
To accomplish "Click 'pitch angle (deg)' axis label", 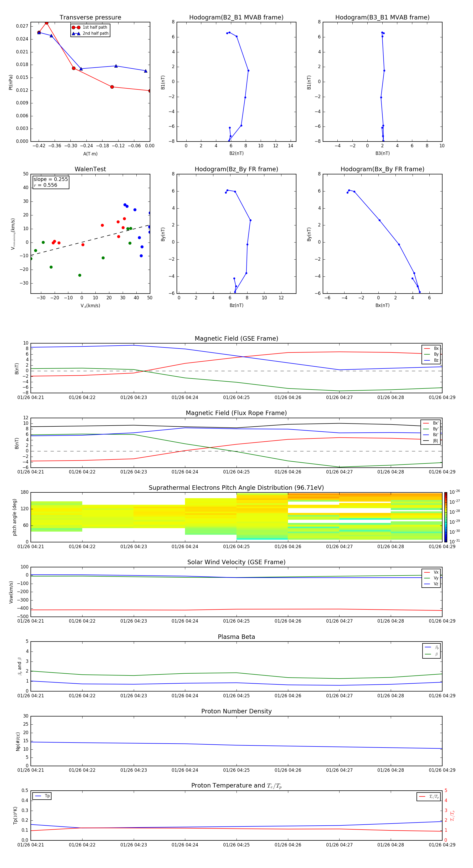I will tap(14, 517).
